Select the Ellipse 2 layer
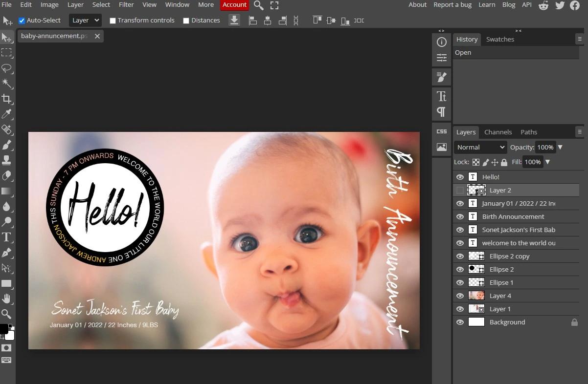 [x=502, y=269]
